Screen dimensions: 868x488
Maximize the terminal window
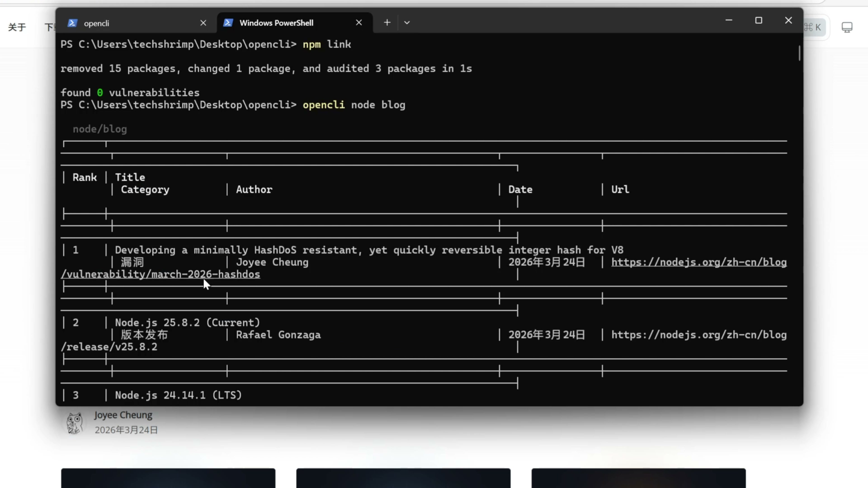coord(759,21)
